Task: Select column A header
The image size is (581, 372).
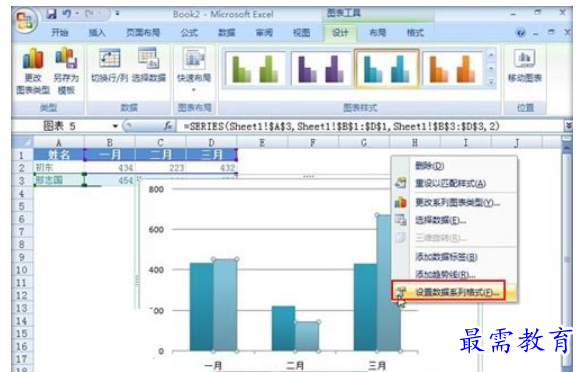Action: (59, 143)
